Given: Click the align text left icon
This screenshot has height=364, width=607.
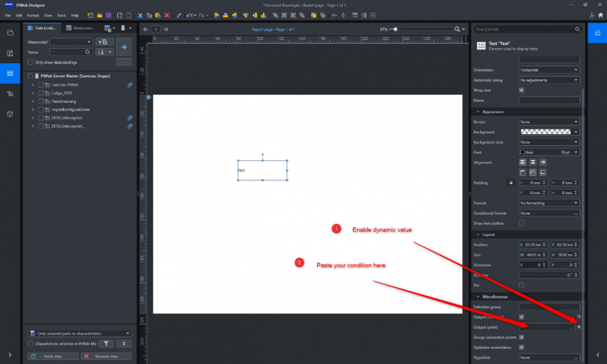Looking at the screenshot, I should [x=522, y=162].
